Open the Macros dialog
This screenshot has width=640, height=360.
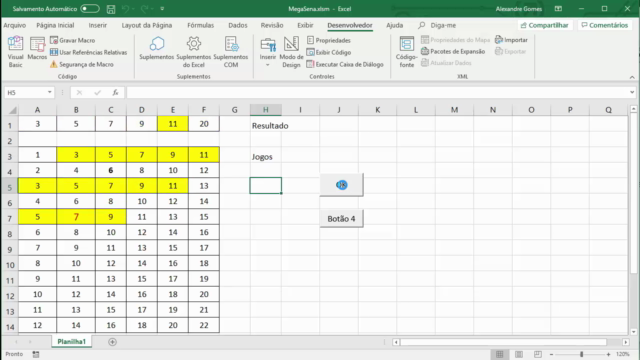(37, 49)
